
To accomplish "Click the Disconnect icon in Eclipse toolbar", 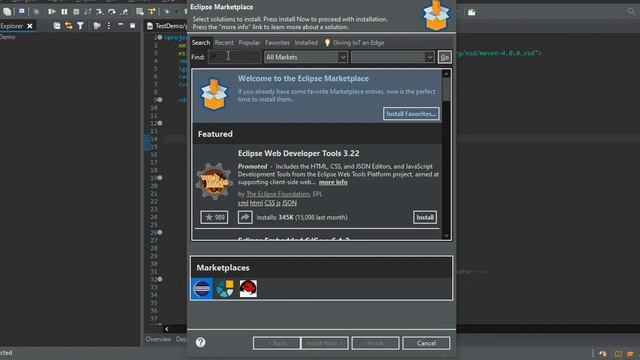I will tap(88, 12).
